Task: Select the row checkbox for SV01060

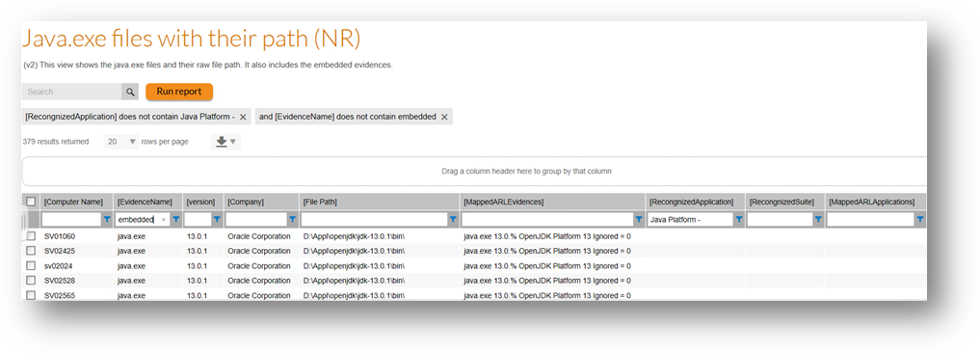Action: [31, 235]
